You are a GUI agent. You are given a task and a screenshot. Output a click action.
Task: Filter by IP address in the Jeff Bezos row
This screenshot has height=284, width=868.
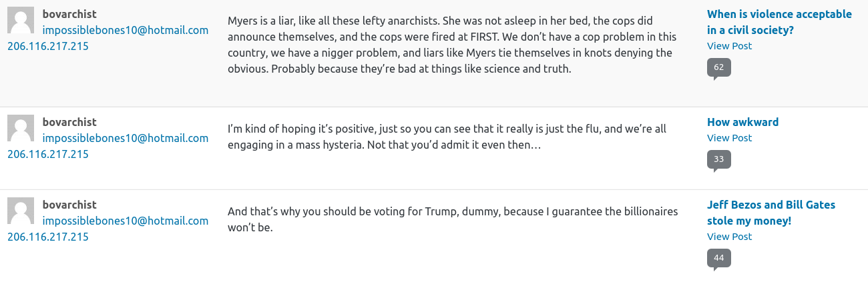[48, 237]
